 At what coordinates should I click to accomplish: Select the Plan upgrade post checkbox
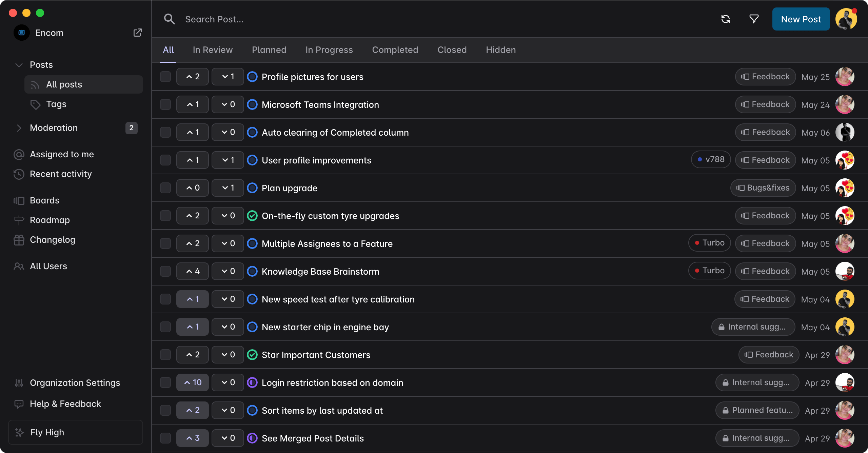click(165, 188)
